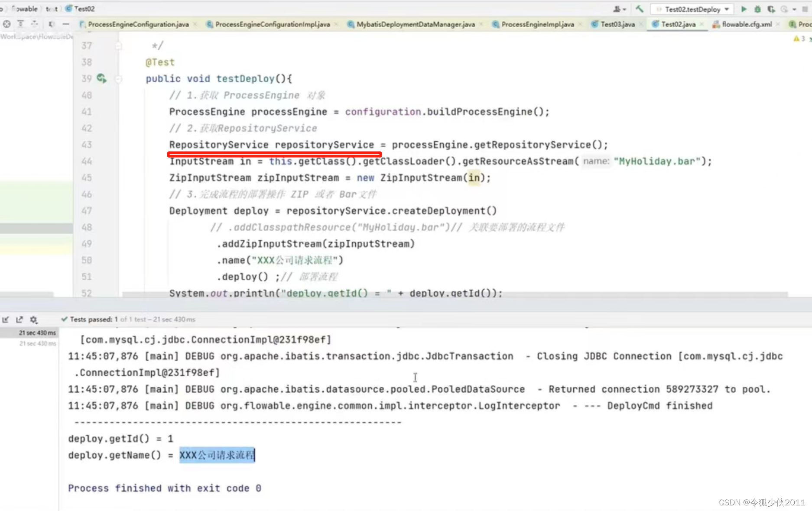812x511 pixels.
Task: Open the user account dropdown in the toolbar
Action: [x=619, y=9]
